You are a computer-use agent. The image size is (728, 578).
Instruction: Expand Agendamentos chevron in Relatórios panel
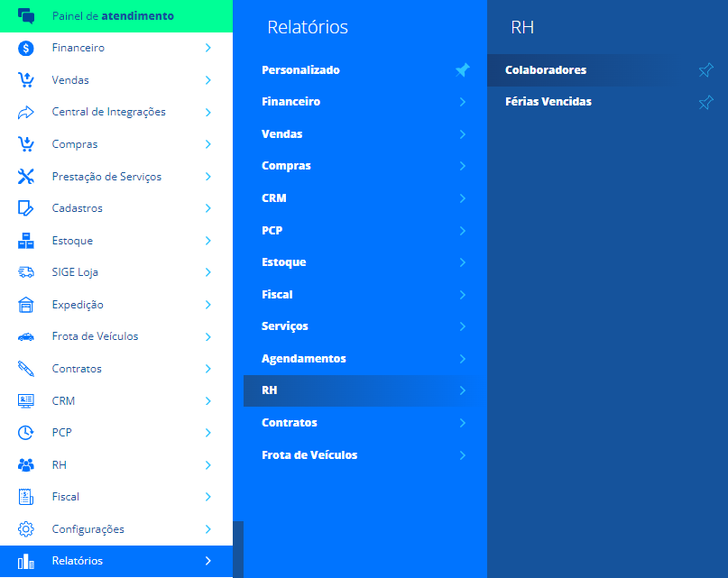click(x=463, y=359)
